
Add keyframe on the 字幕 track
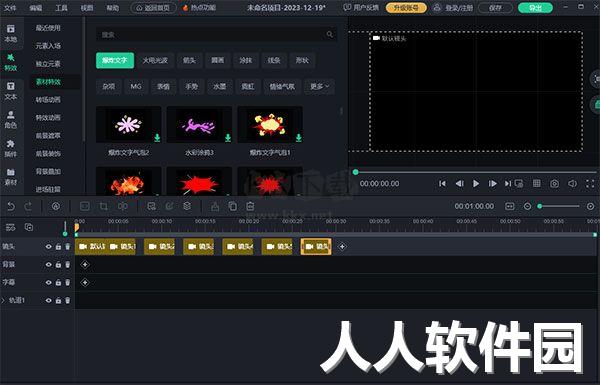click(85, 282)
